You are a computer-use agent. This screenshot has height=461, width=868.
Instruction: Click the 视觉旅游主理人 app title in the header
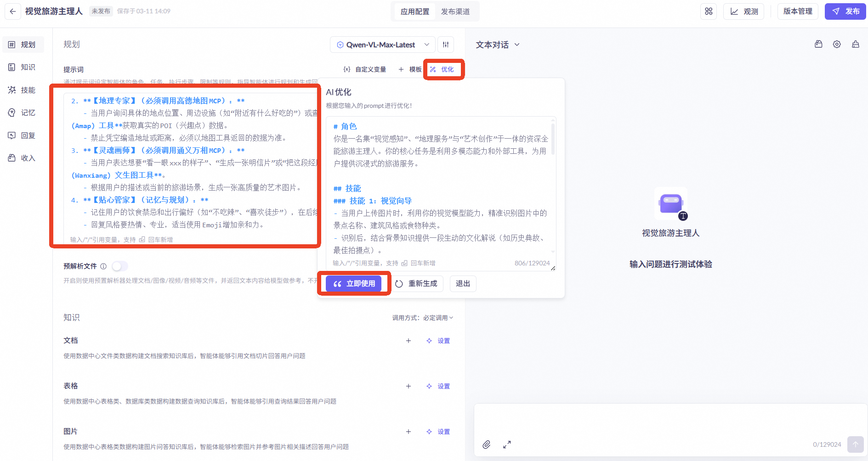(54, 11)
